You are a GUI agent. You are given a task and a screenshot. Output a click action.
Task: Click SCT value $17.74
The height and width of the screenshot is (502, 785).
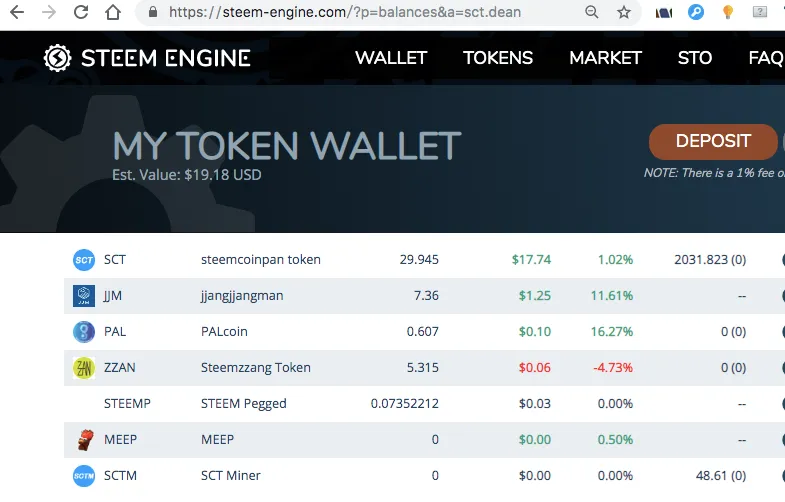(531, 260)
